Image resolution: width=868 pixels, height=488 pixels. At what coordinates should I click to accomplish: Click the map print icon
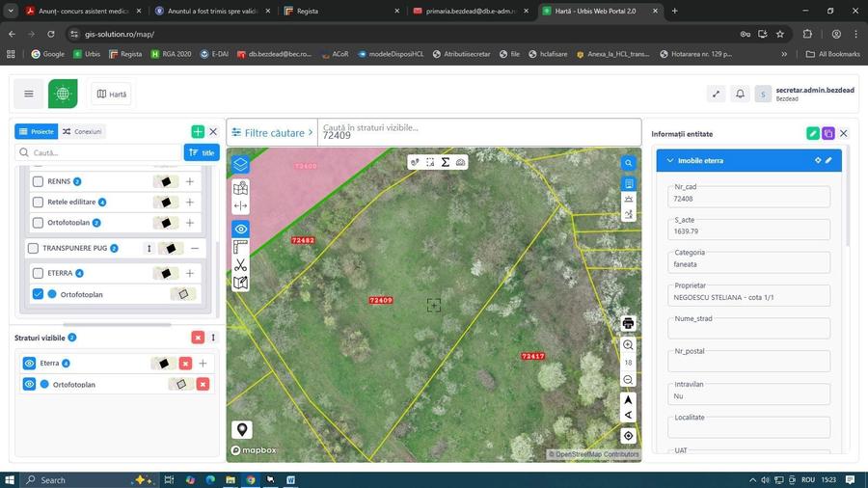point(628,323)
